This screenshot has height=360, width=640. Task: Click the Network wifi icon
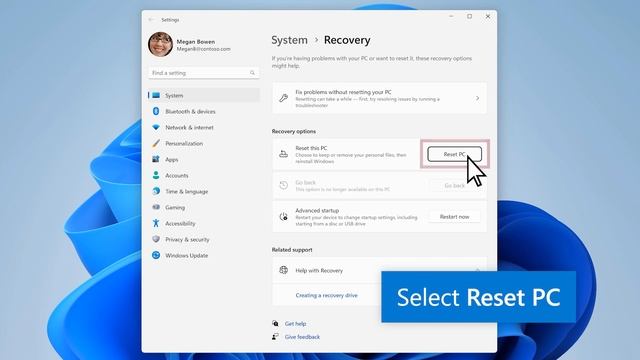pos(156,127)
